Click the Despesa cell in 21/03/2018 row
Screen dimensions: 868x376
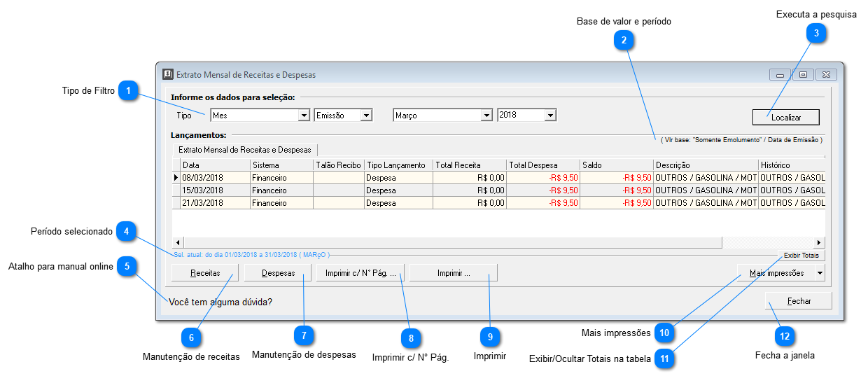[x=398, y=203]
